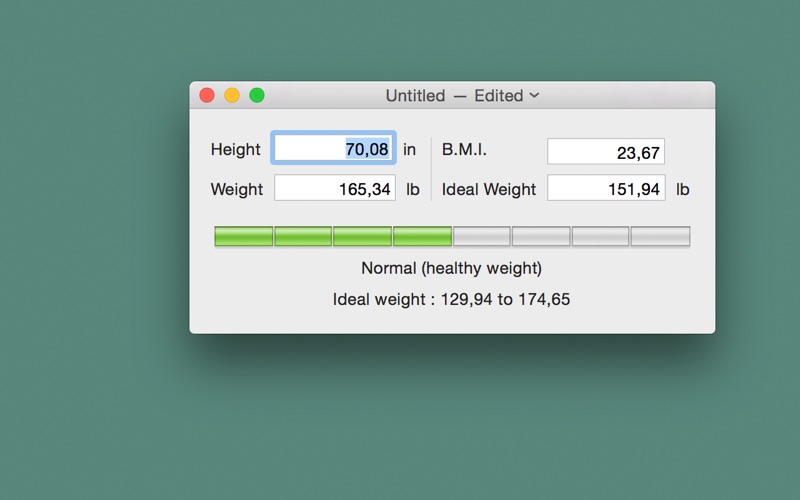Click the 'lb' unit beside Weight field
800x500 pixels.
click(412, 189)
